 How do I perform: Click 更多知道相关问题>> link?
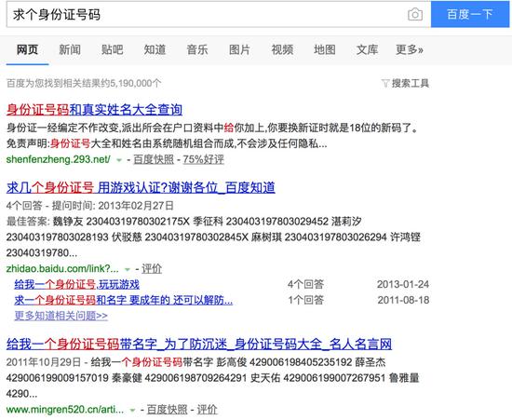(61, 316)
